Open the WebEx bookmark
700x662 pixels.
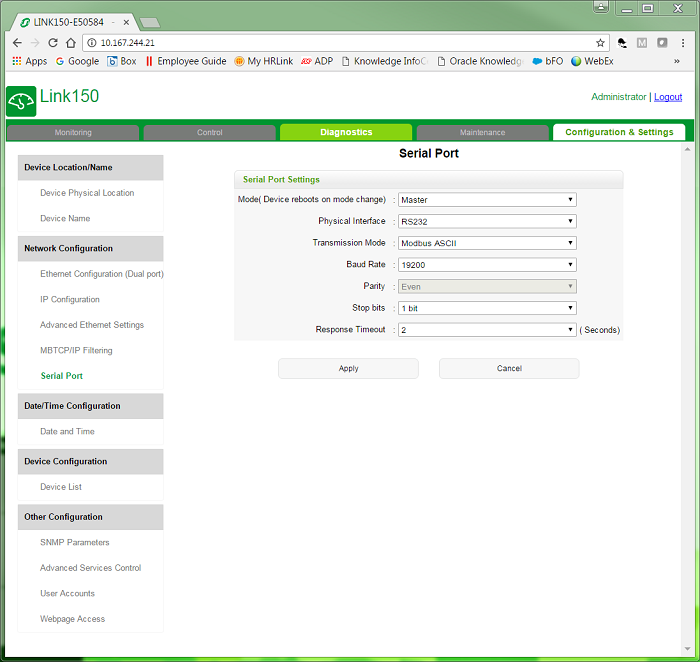tap(592, 61)
